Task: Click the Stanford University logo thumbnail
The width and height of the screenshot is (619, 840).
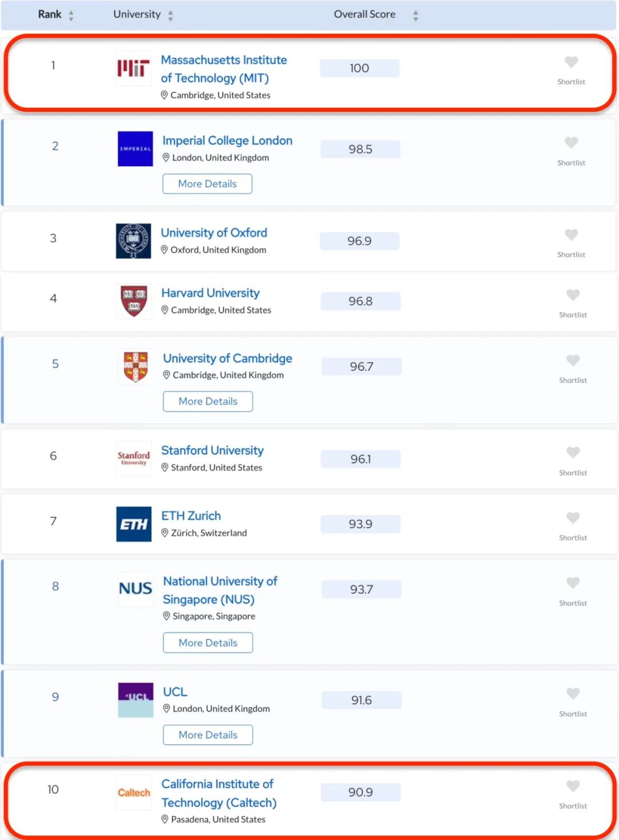Action: pyautogui.click(x=134, y=458)
